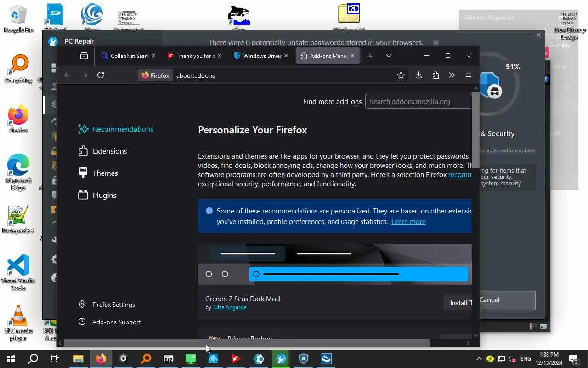This screenshot has width=588, height=368.
Task: Click the Firefox reload button
Action: (x=101, y=75)
